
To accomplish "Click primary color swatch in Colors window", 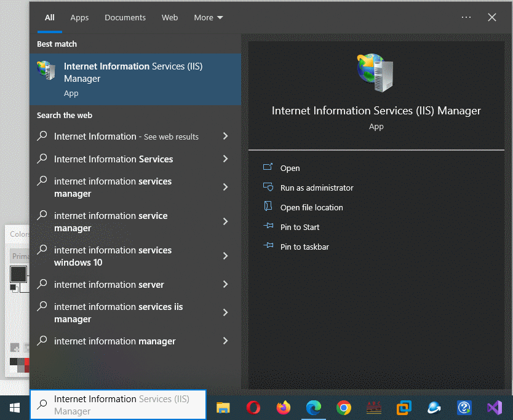I will (18, 274).
